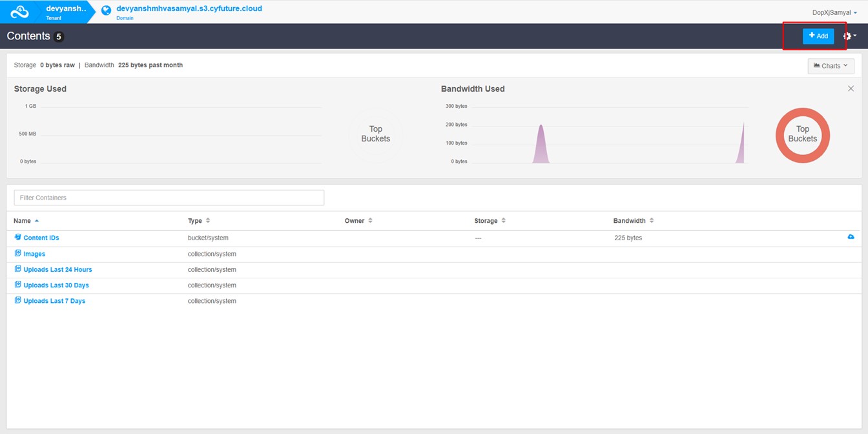Click the cloud upload icon on Content IDs row
Viewport: 868px width, 434px height.
[851, 237]
